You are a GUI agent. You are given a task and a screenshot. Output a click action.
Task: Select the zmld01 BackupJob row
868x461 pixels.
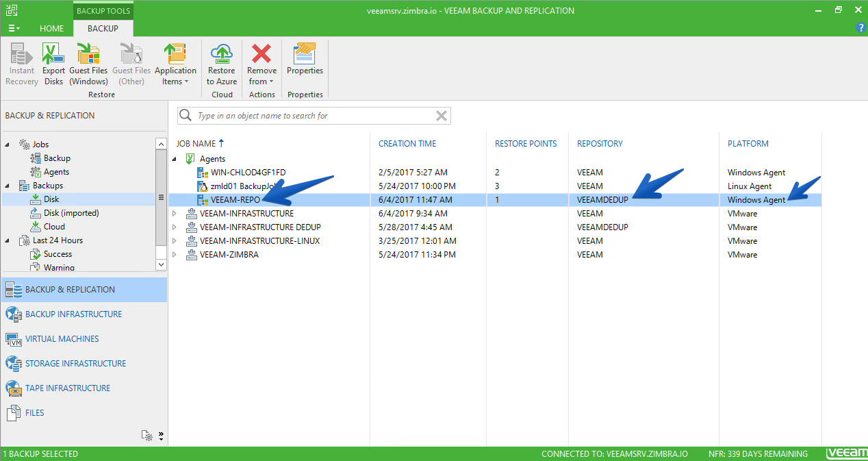[x=495, y=186]
